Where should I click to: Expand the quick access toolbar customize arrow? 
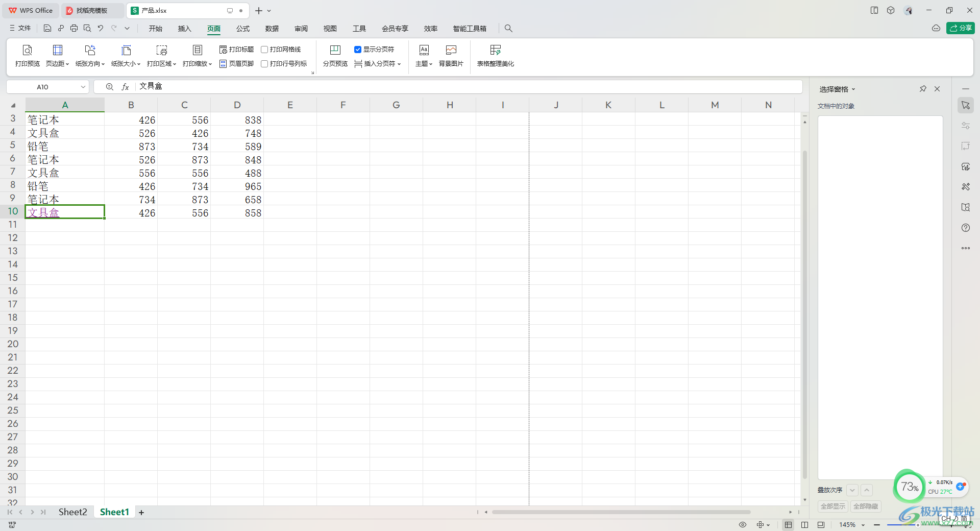[x=127, y=29]
